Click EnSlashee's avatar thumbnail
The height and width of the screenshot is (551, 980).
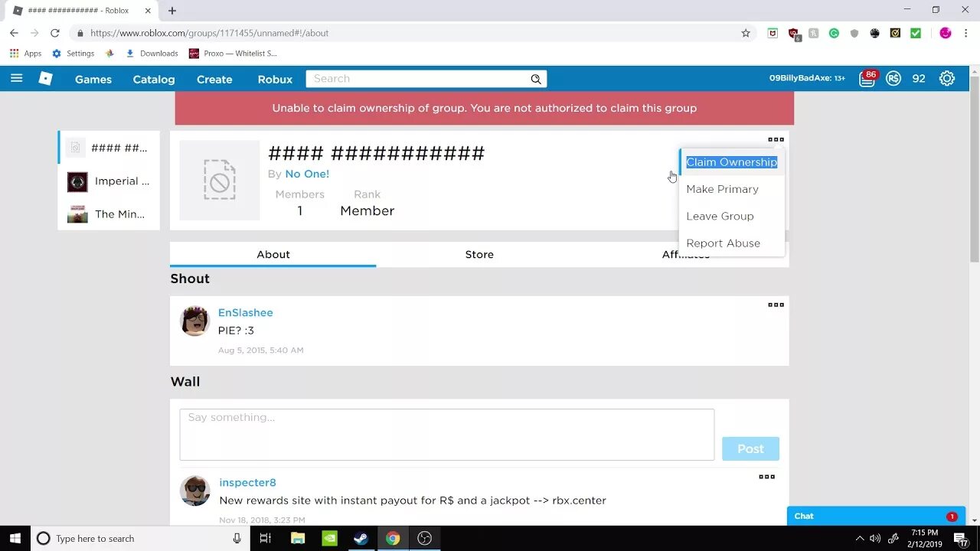tap(194, 321)
